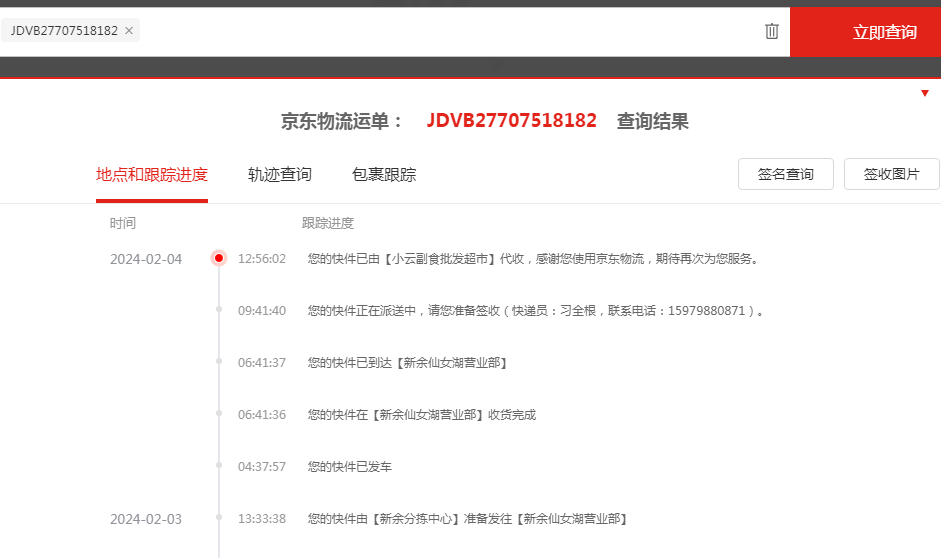The image size is (941, 558).
Task: Click the date 2024-02-04
Action: (146, 259)
